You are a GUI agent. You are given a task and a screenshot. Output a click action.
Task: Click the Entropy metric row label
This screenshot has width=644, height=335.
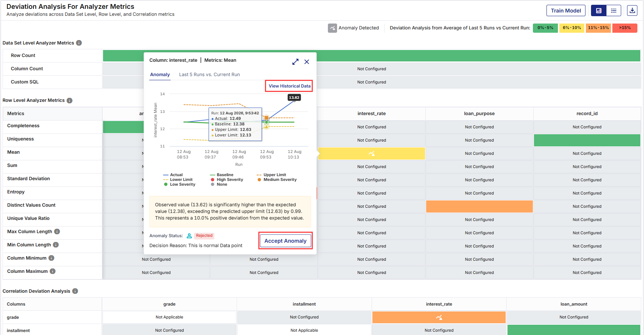point(16,192)
